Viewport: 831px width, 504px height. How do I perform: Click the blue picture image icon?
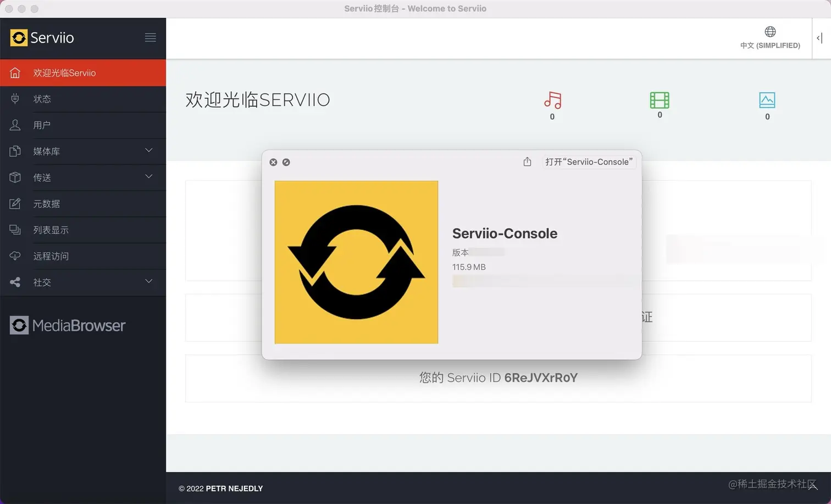(x=767, y=100)
